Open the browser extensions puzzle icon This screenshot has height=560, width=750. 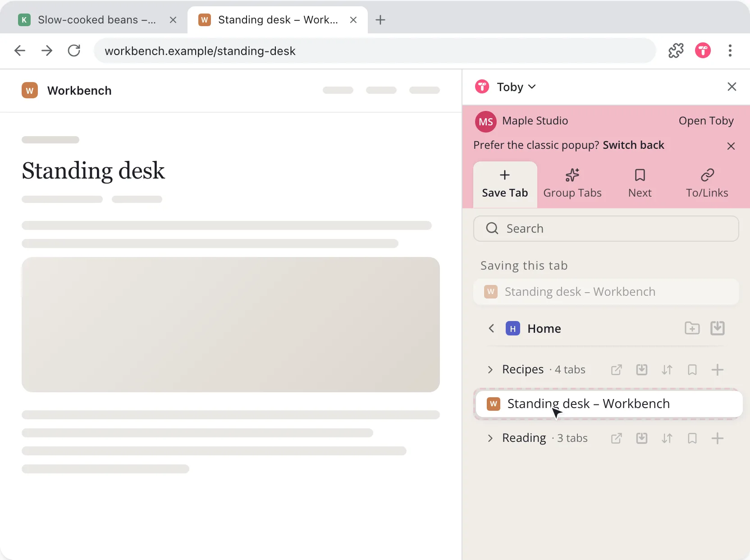pos(676,50)
